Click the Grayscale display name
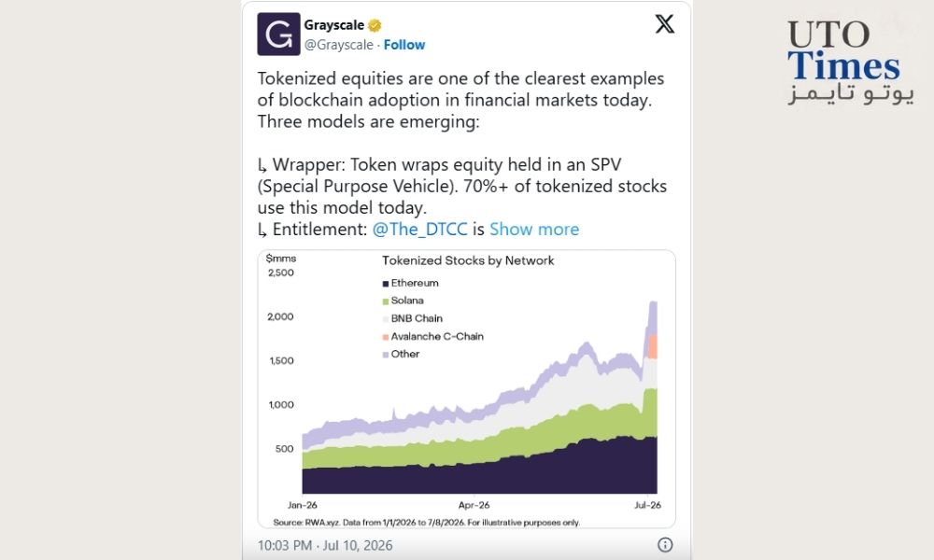Viewport: 934px width, 560px height. pos(333,25)
